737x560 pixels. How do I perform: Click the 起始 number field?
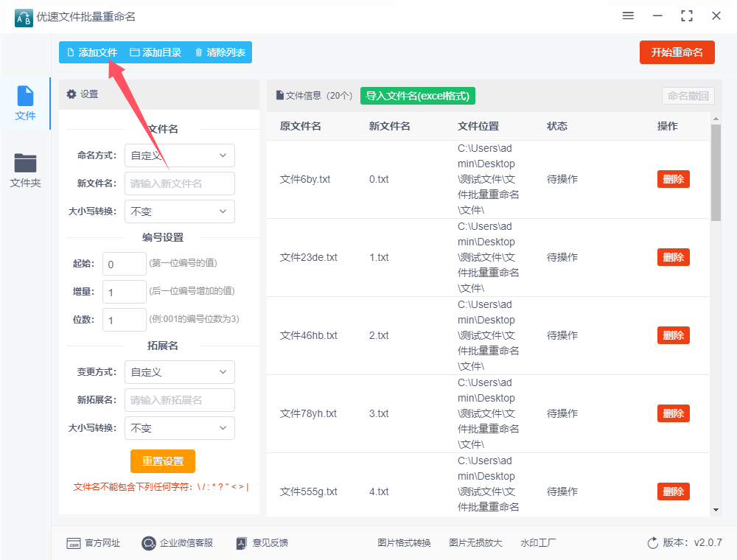(x=125, y=264)
